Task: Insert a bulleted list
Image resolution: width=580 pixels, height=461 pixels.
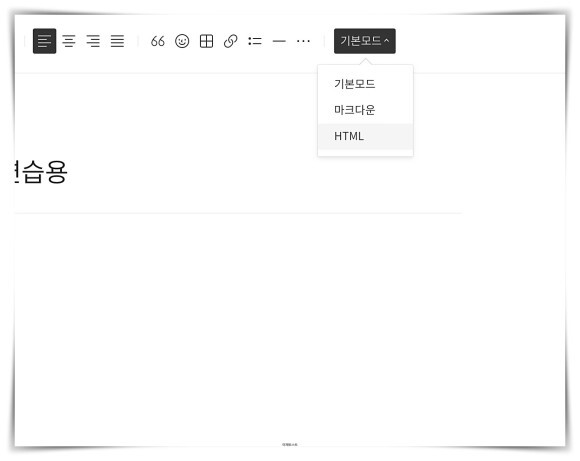Action: (255, 41)
